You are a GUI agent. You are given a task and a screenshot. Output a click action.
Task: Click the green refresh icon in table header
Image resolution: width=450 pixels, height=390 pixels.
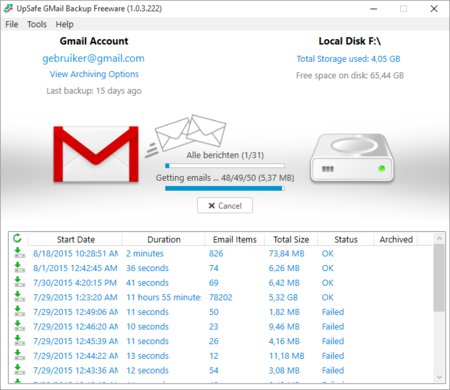17,238
